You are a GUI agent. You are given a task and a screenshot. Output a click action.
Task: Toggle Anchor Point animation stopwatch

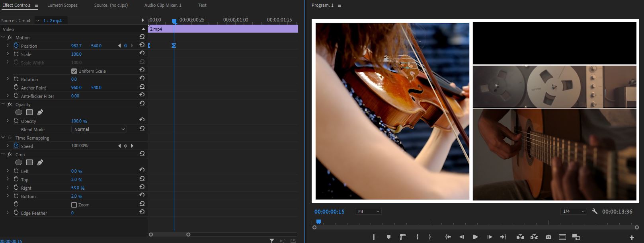(16, 87)
